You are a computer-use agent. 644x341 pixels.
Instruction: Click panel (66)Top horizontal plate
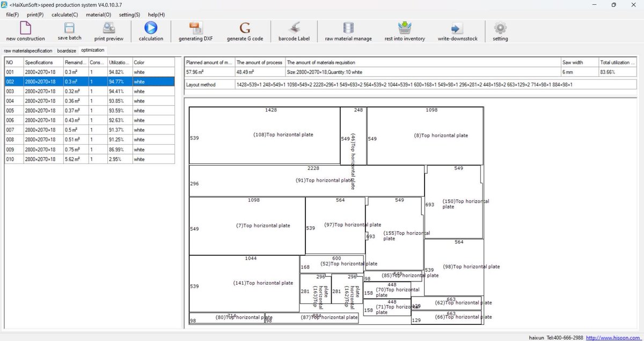click(447, 317)
